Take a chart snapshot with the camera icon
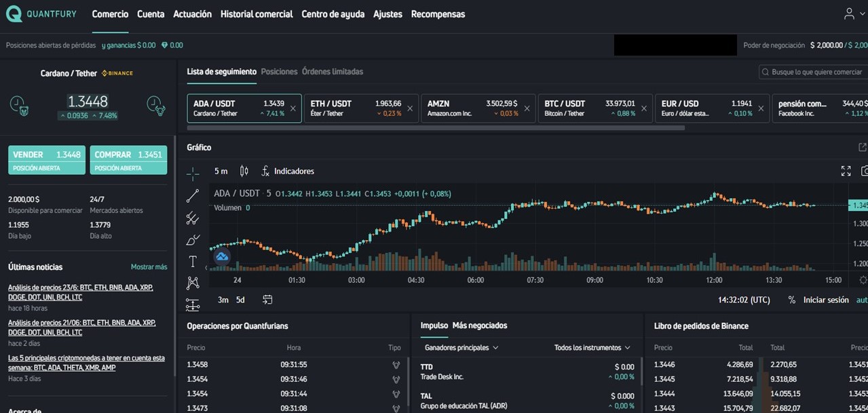Viewport: 868px width, 413px height. click(x=865, y=172)
